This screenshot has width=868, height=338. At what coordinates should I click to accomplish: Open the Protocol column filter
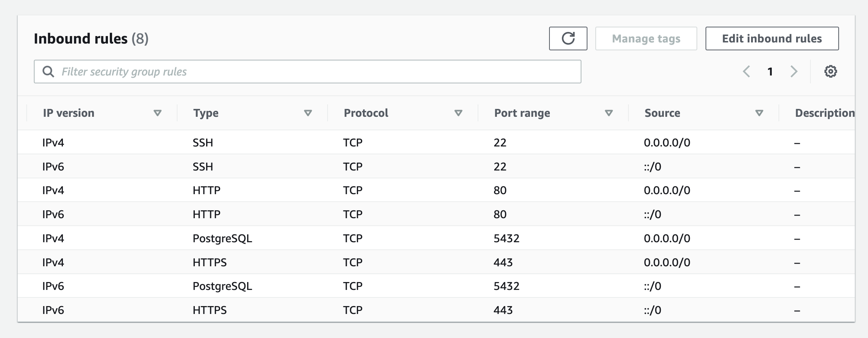coord(458,113)
